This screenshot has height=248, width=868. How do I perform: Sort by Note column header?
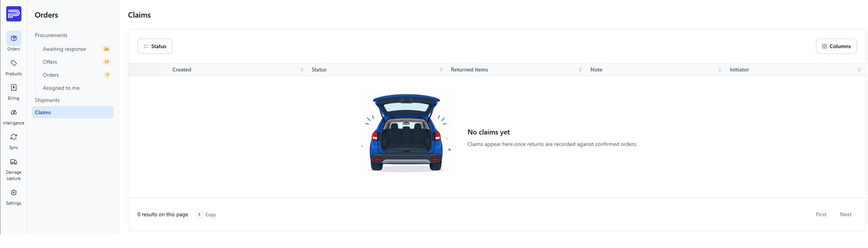[596, 70]
